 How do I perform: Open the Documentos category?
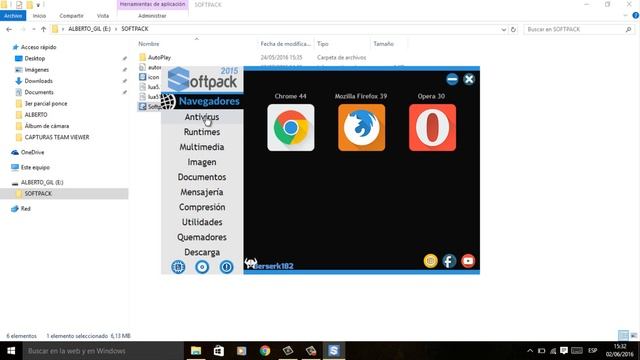(x=202, y=177)
